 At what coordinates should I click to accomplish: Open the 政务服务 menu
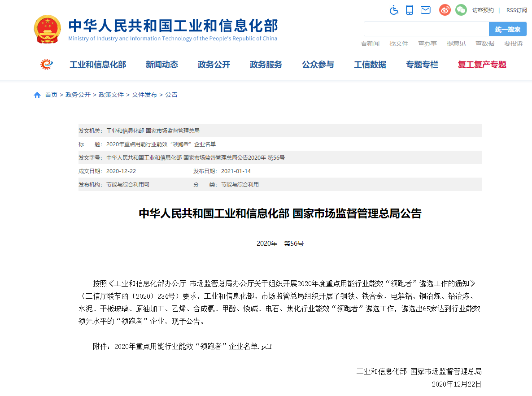(x=266, y=65)
